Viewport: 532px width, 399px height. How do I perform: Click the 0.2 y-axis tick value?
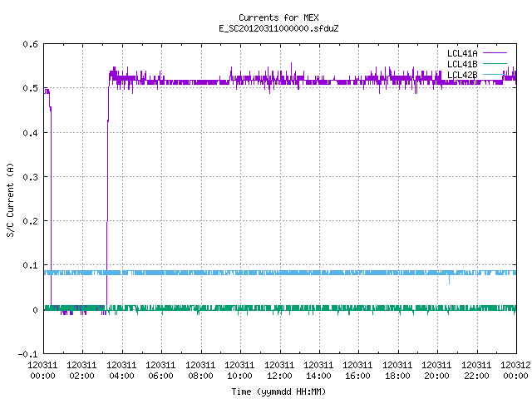pos(30,221)
